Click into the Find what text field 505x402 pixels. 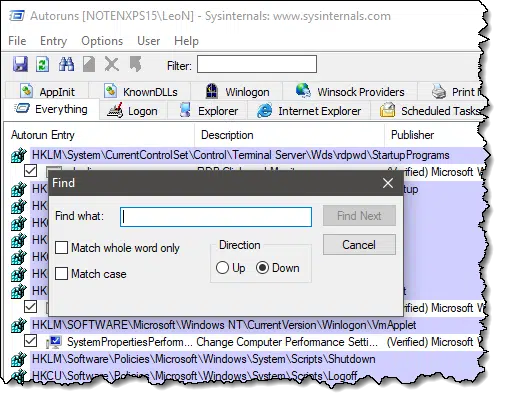click(x=216, y=217)
